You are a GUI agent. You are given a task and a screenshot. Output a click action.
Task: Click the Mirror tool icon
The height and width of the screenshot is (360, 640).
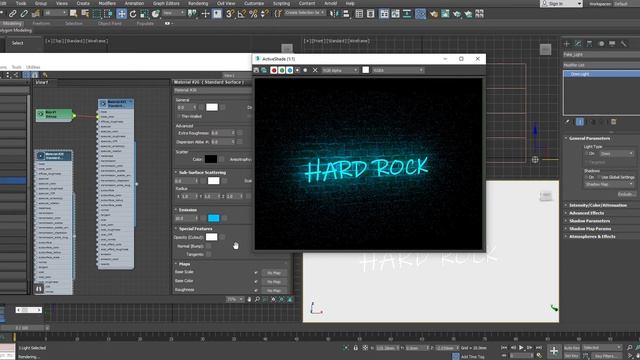pyautogui.click(x=334, y=14)
